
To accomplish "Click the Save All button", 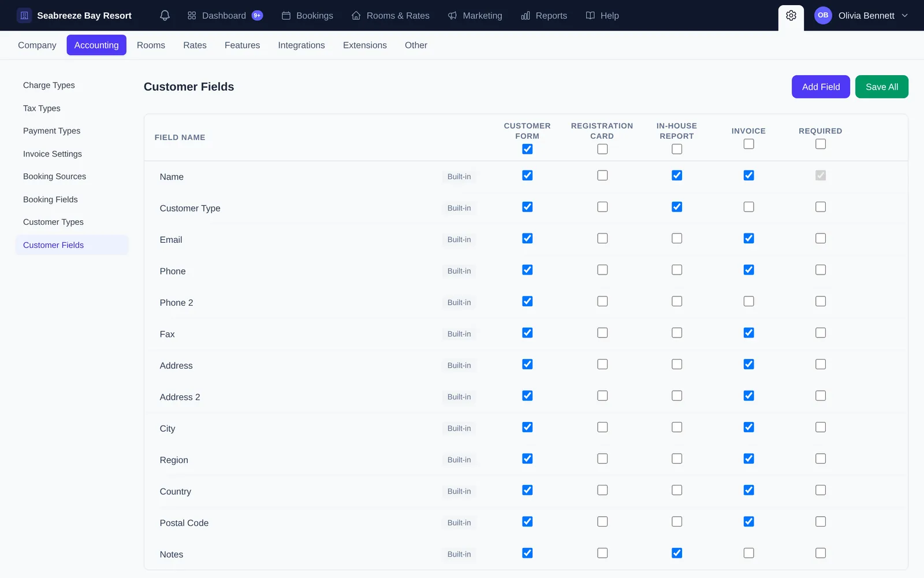I will pos(882,87).
